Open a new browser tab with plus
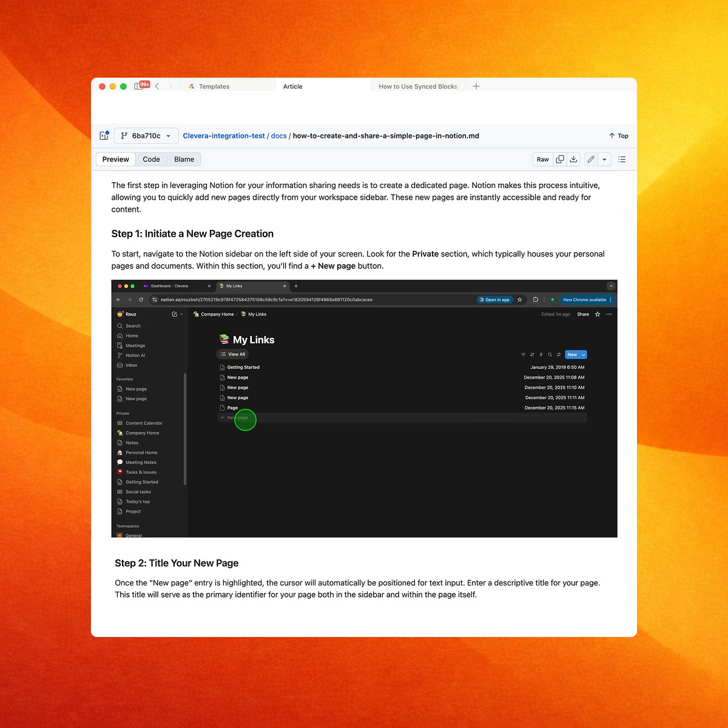Screen dimensions: 728x728 [x=476, y=86]
